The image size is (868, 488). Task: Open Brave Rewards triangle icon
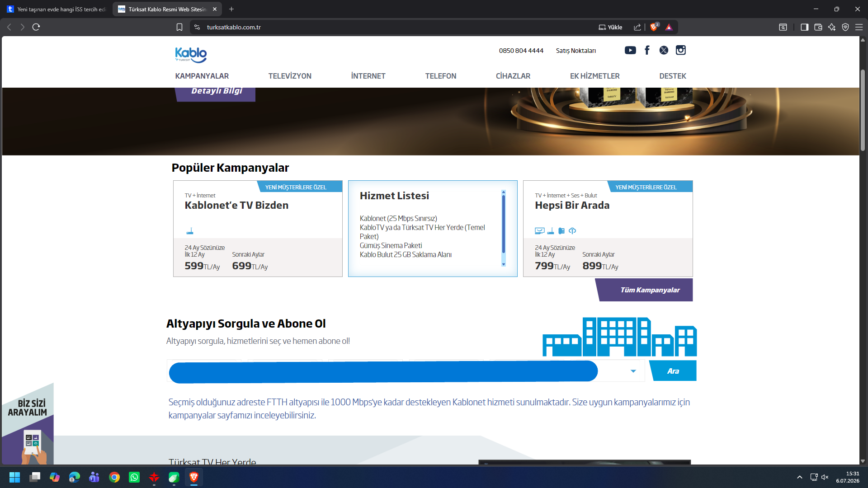pos(669,27)
